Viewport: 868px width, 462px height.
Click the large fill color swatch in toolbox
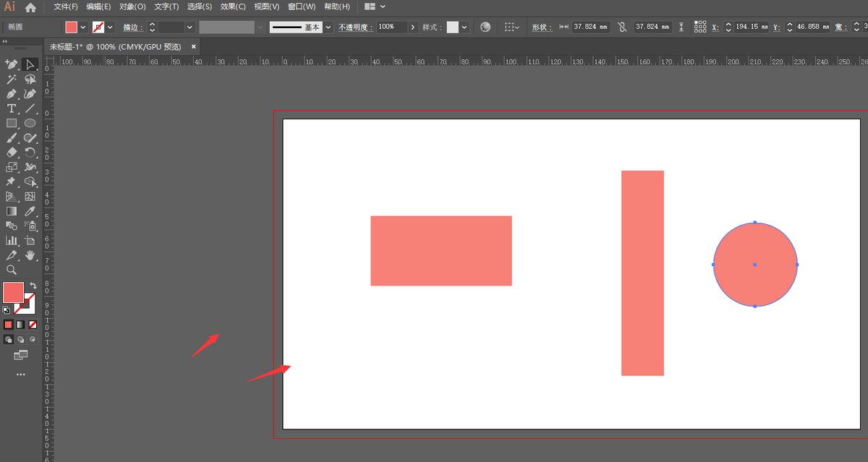click(13, 292)
